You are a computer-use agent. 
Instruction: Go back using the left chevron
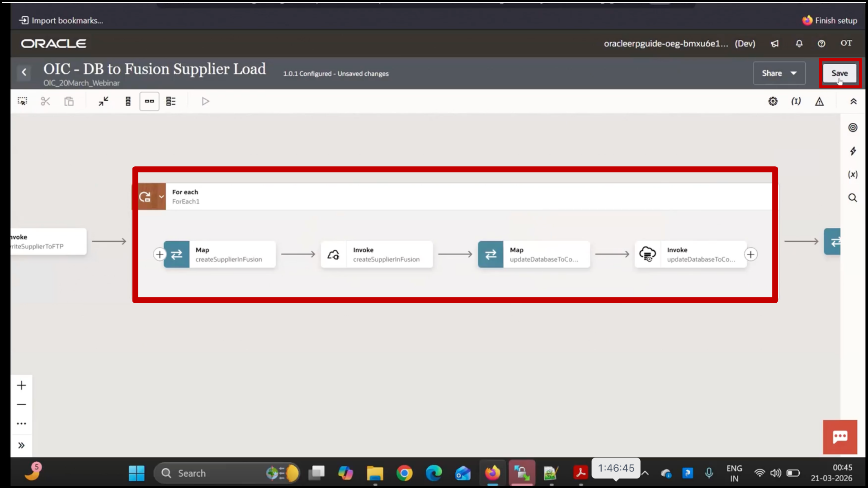click(24, 72)
